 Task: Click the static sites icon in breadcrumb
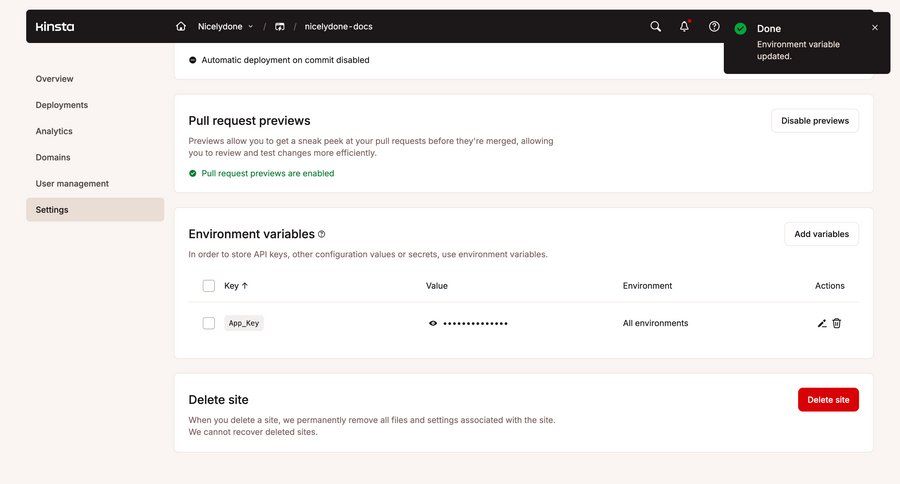click(x=280, y=26)
